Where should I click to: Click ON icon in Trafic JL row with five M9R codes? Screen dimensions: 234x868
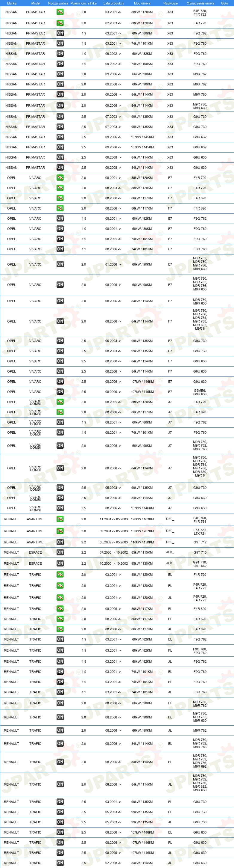(60, 784)
